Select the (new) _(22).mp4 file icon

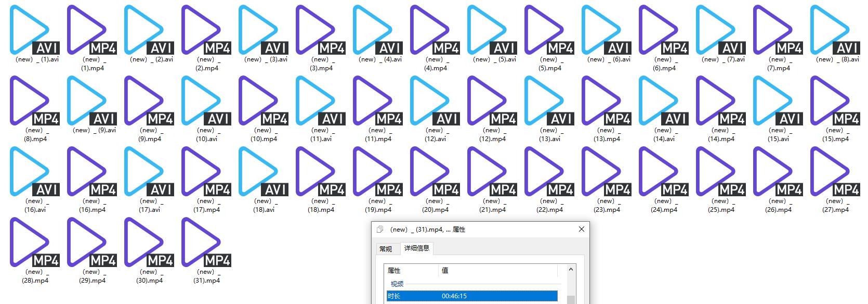549,171
